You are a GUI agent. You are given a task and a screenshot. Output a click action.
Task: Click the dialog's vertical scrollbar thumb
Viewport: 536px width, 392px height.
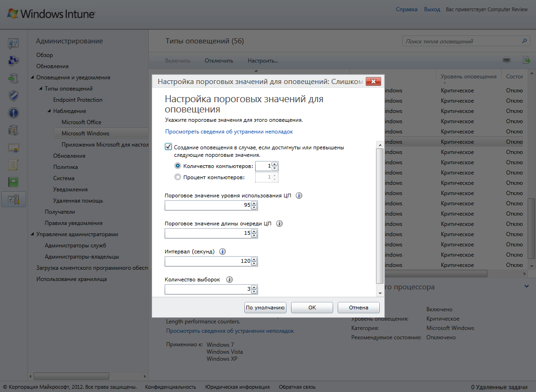(380, 216)
